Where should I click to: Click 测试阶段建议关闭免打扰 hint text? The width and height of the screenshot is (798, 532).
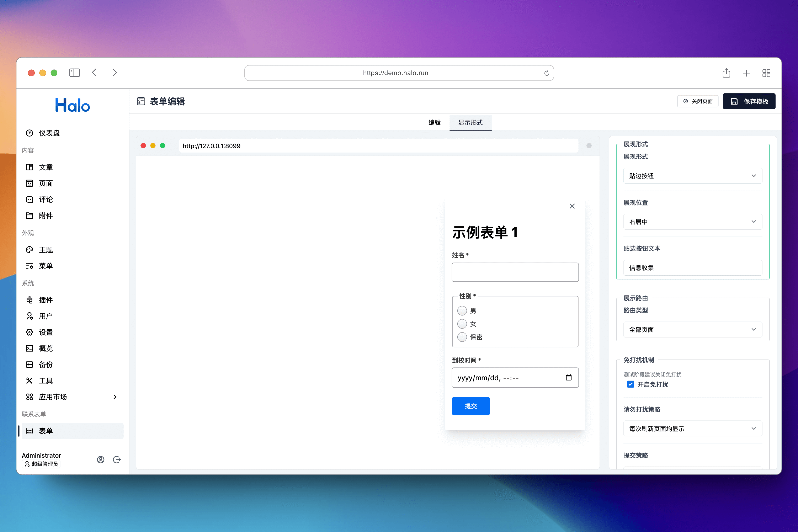[652, 374]
